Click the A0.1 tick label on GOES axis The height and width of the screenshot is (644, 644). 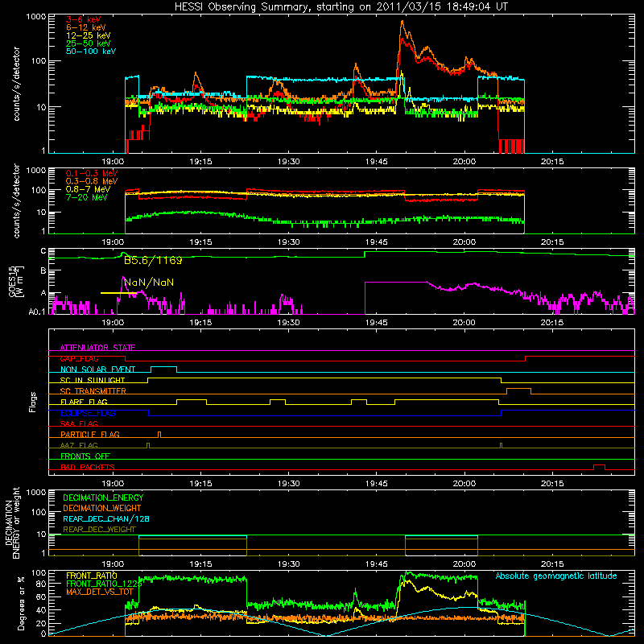point(36,312)
